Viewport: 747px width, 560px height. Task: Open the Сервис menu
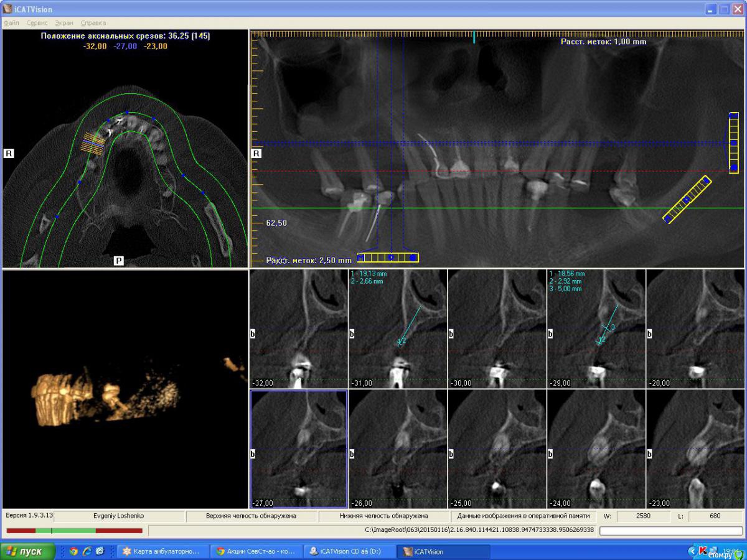[x=37, y=23]
